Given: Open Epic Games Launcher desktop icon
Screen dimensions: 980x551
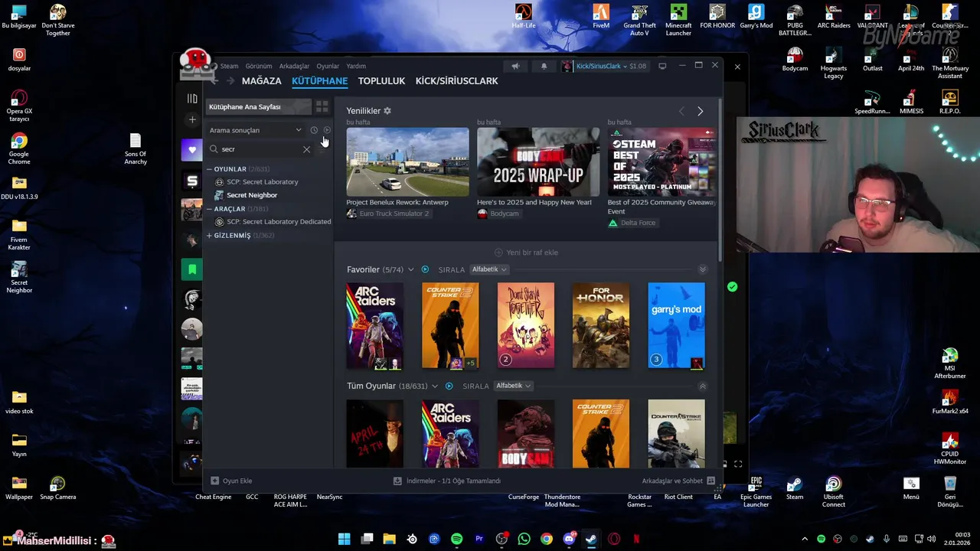Looking at the screenshot, I should tap(756, 491).
